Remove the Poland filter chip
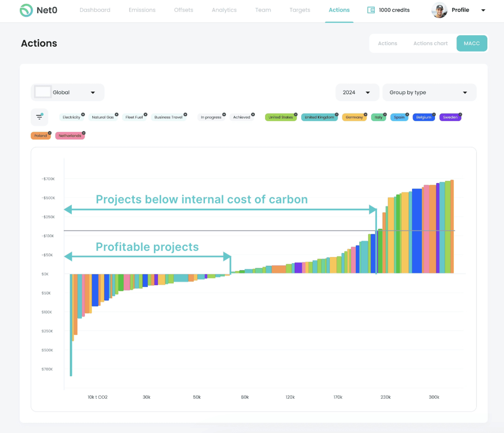504x433 pixels. (50, 133)
